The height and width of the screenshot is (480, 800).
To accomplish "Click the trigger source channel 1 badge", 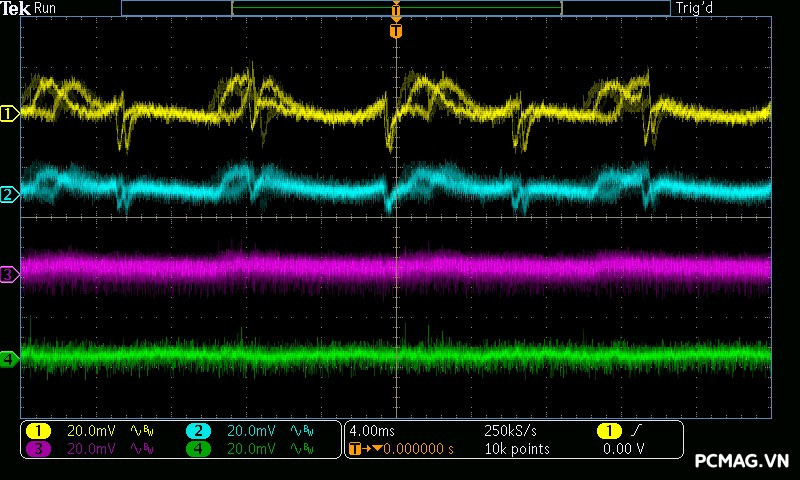I will (609, 430).
